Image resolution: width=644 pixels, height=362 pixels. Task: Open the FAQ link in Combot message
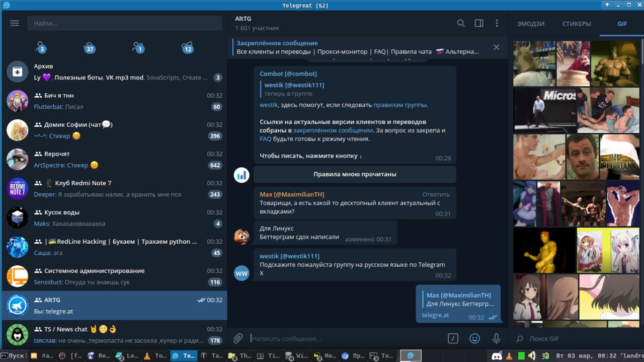coord(266,138)
